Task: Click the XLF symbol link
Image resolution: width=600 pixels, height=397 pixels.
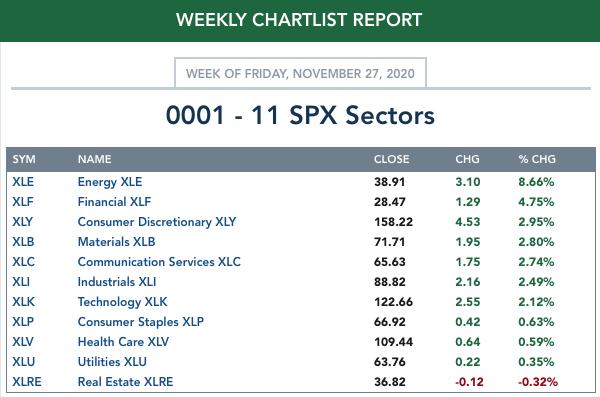Action: click(x=23, y=202)
